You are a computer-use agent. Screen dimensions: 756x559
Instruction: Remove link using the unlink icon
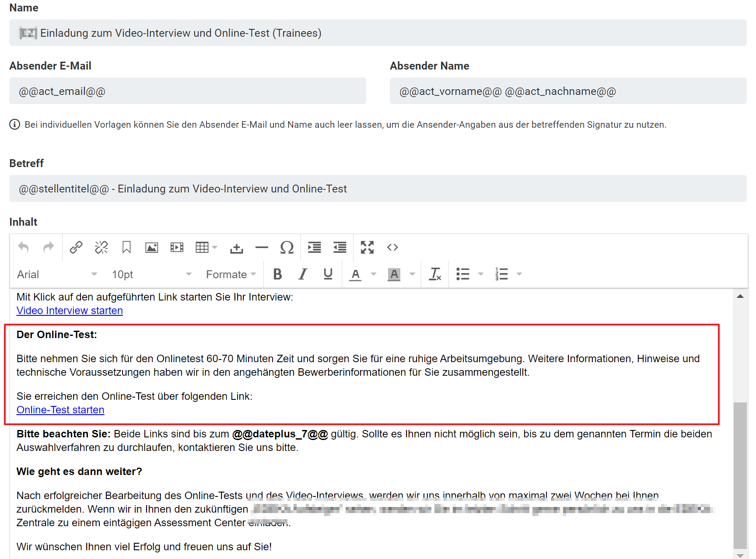(x=101, y=248)
